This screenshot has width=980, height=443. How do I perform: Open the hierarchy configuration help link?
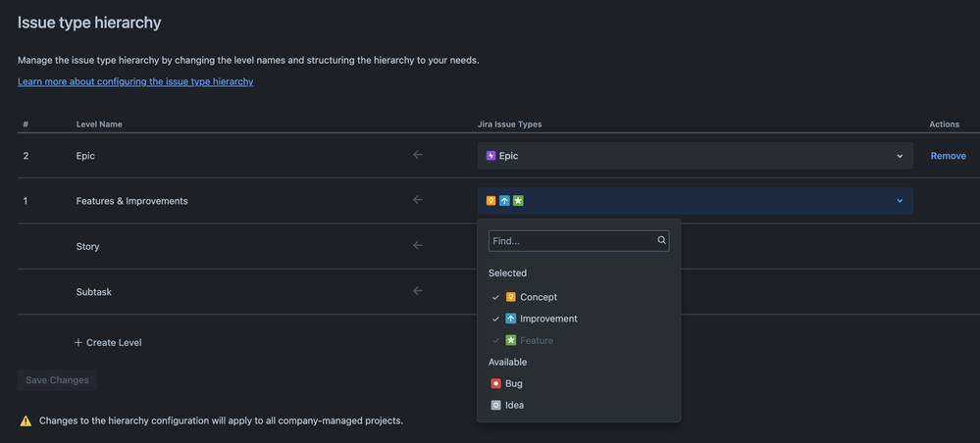pyautogui.click(x=135, y=81)
